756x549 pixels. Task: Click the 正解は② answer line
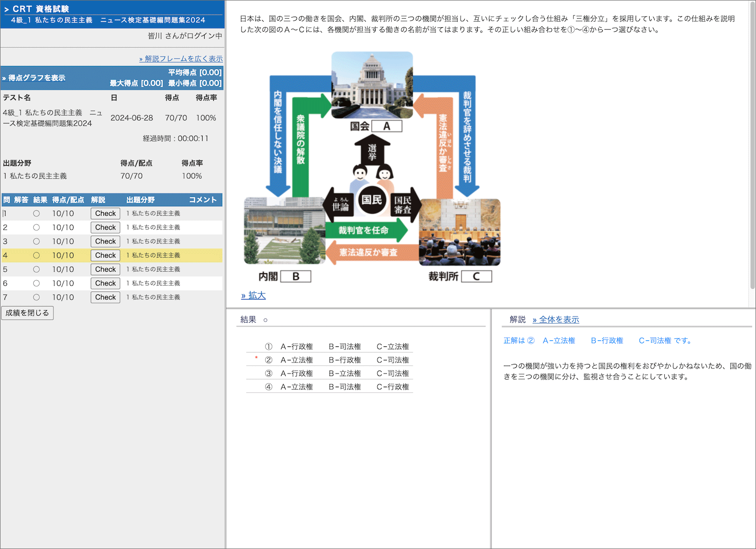coord(598,341)
